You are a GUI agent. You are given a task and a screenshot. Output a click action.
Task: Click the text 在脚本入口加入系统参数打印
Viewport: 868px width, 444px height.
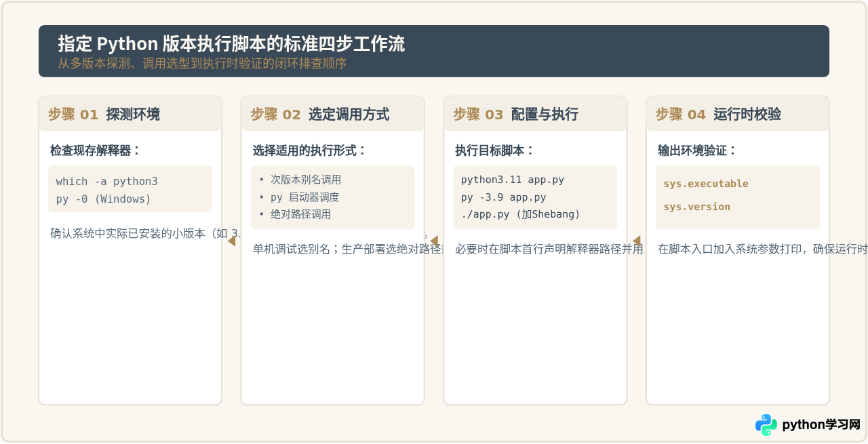(x=731, y=249)
